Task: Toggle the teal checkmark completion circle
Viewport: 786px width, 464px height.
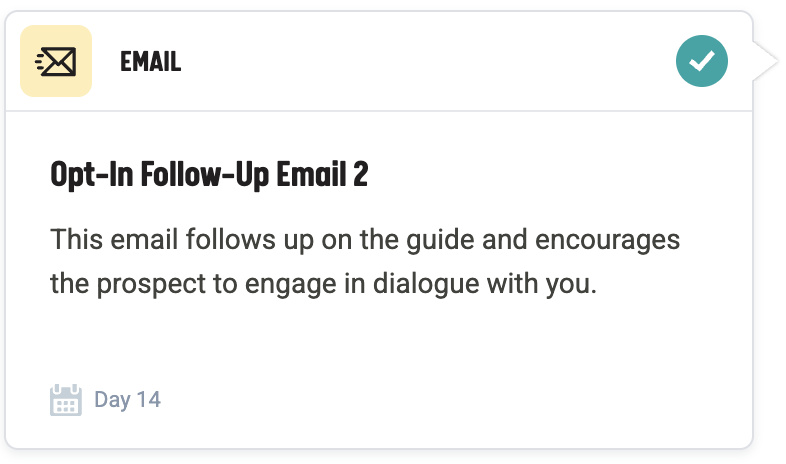Action: (702, 62)
